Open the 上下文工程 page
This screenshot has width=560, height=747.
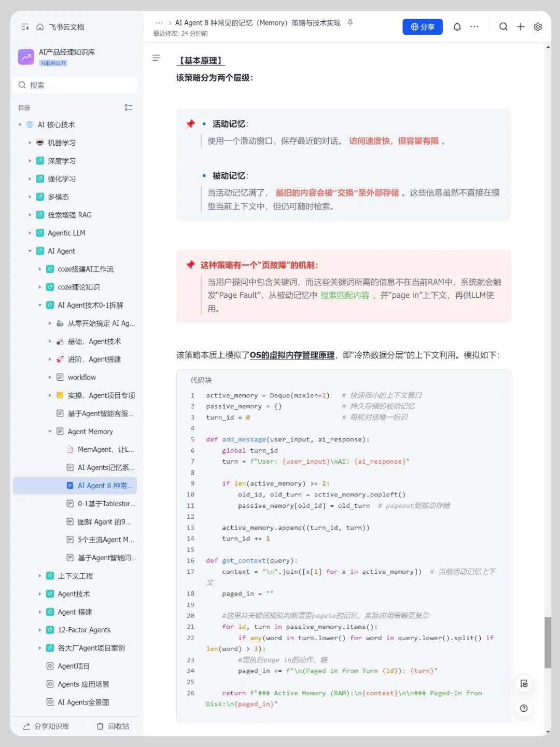tap(75, 576)
